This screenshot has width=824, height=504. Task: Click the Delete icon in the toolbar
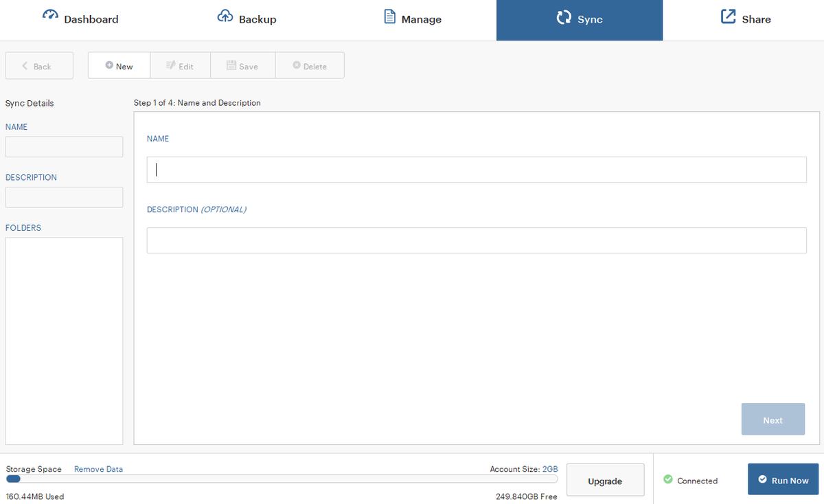[295, 65]
